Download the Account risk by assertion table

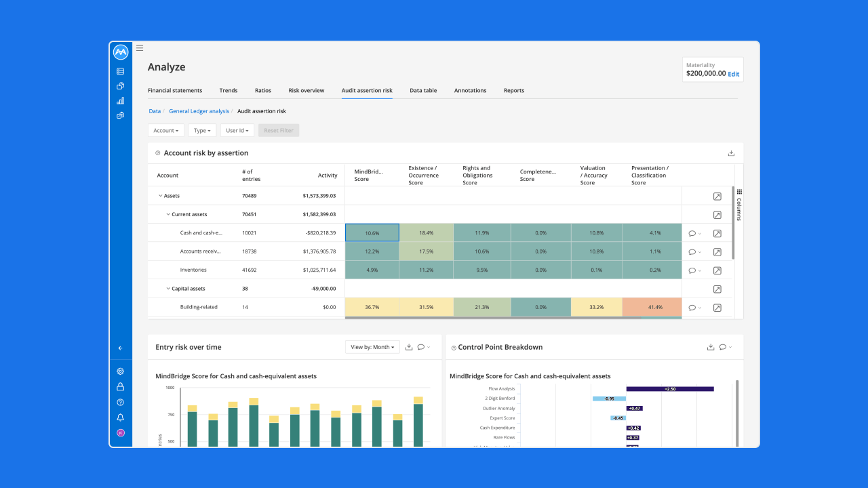(x=731, y=153)
